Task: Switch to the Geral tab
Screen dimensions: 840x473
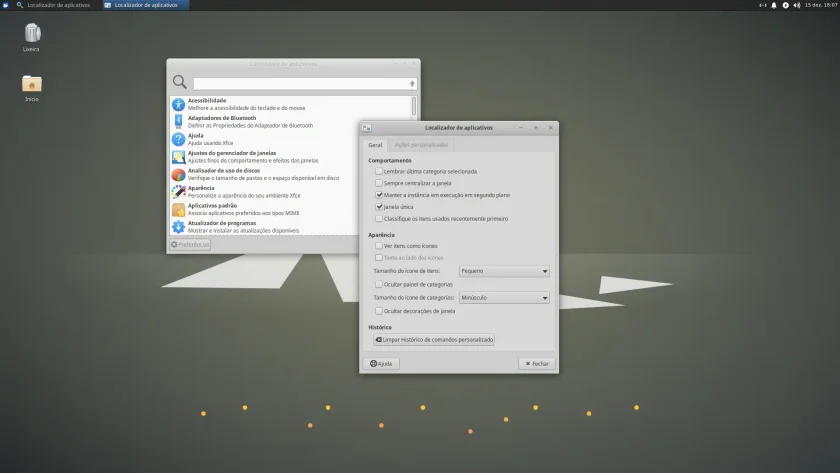Action: click(x=375, y=145)
